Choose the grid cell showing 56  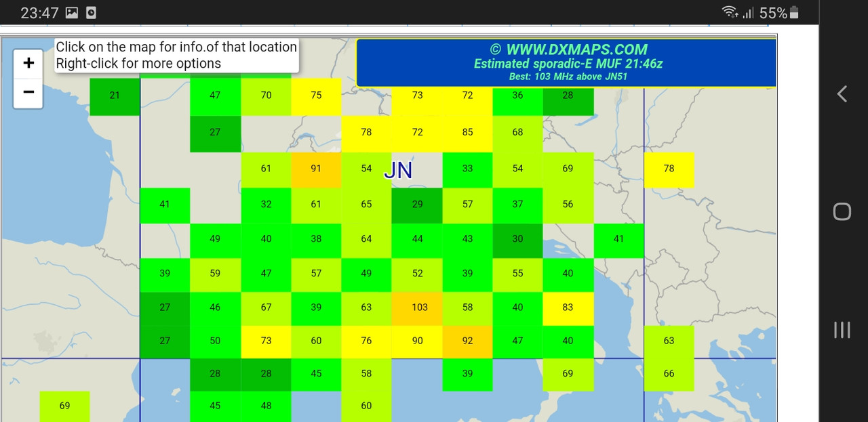point(568,205)
